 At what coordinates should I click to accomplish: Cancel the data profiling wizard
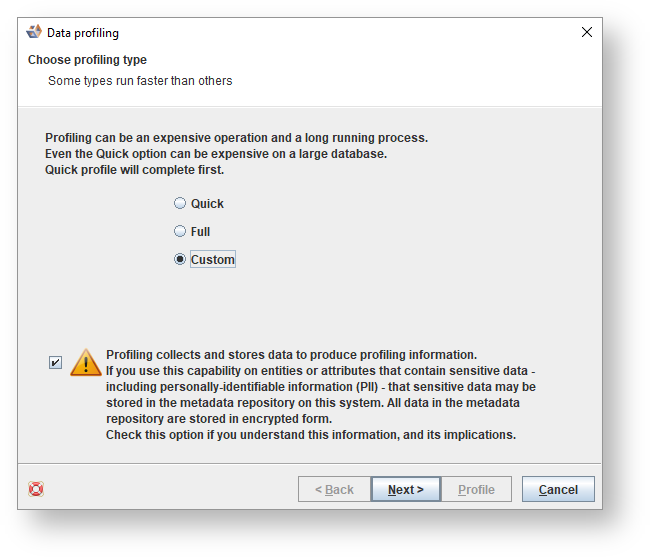(558, 489)
